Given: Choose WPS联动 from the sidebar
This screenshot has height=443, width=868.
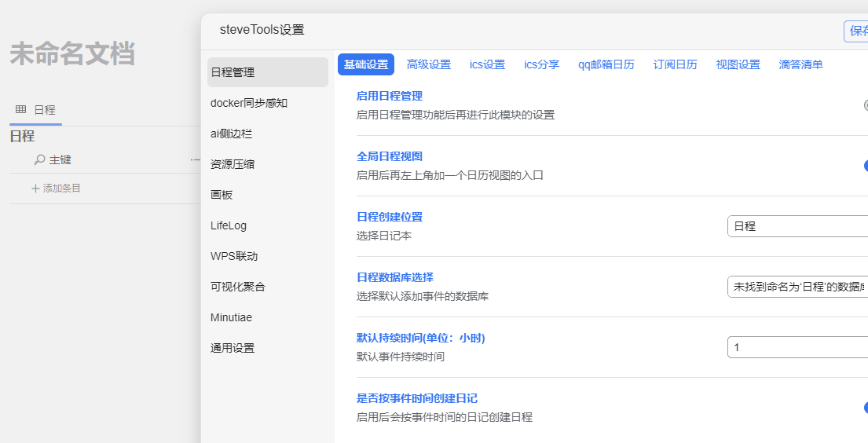Looking at the screenshot, I should point(234,256).
